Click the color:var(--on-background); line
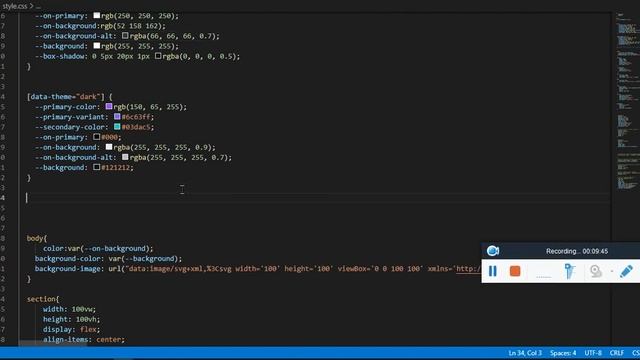Image resolution: width=640 pixels, height=360 pixels. click(98, 249)
